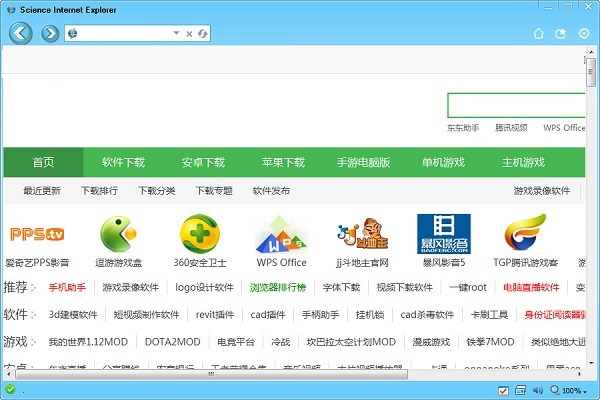Open the address bar history dropdown arrow

coord(176,33)
